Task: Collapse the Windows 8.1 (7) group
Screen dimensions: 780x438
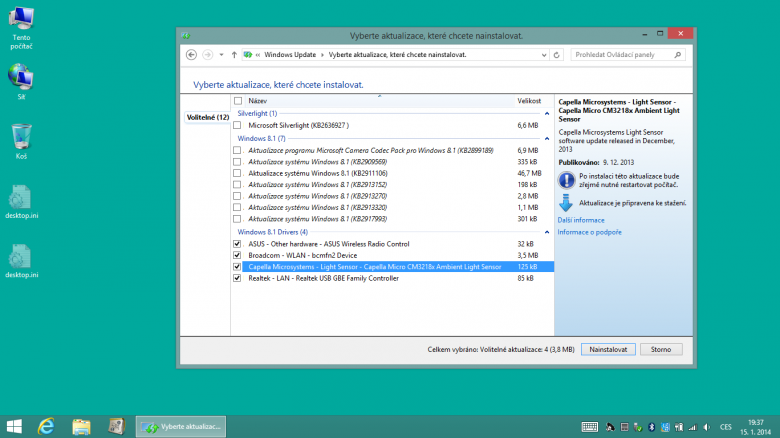Action: [547, 138]
